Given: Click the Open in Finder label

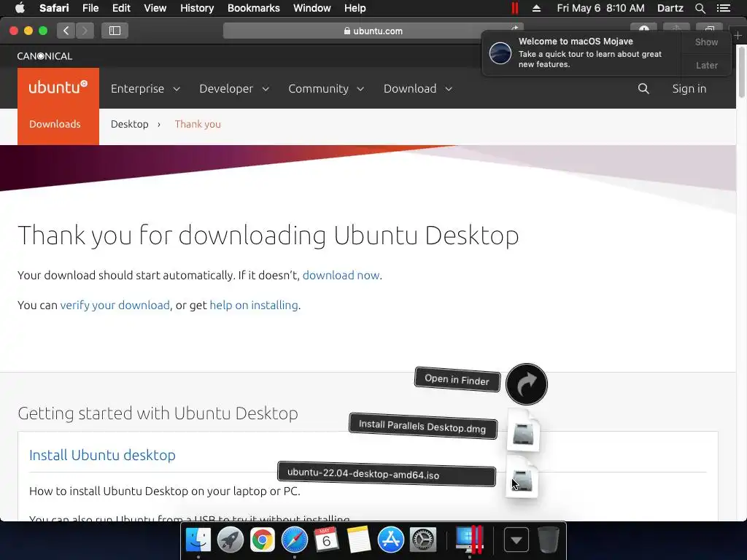Looking at the screenshot, I should [x=457, y=379].
